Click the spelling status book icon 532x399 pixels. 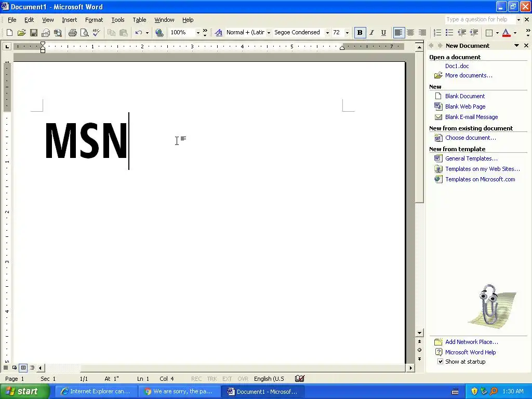pos(300,379)
